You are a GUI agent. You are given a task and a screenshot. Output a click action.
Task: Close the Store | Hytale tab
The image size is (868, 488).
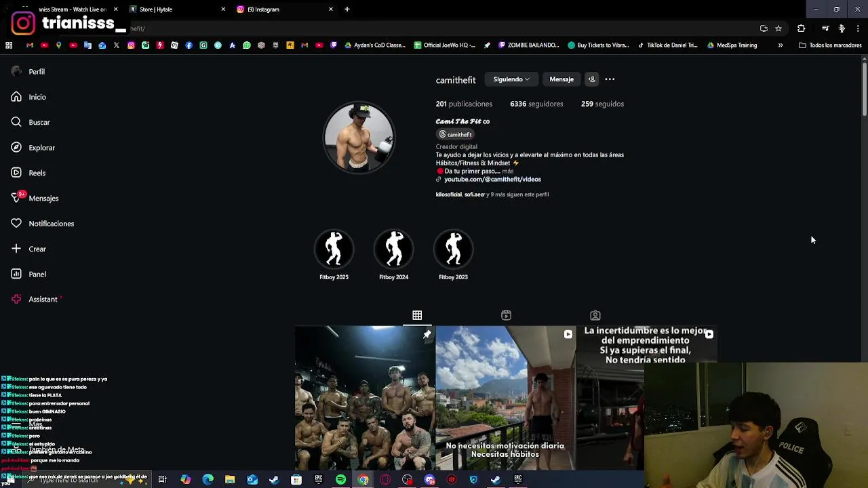point(223,9)
